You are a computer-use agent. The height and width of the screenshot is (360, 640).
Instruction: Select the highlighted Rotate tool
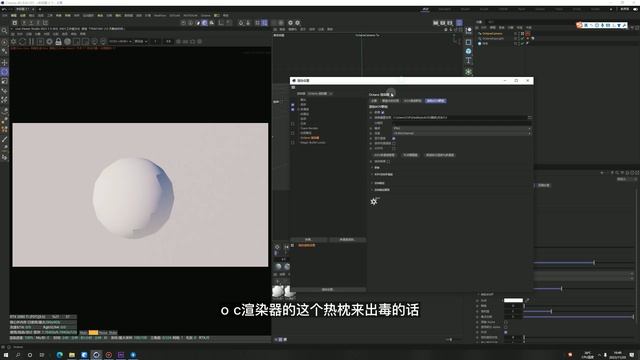pyautogui.click(x=4, y=72)
